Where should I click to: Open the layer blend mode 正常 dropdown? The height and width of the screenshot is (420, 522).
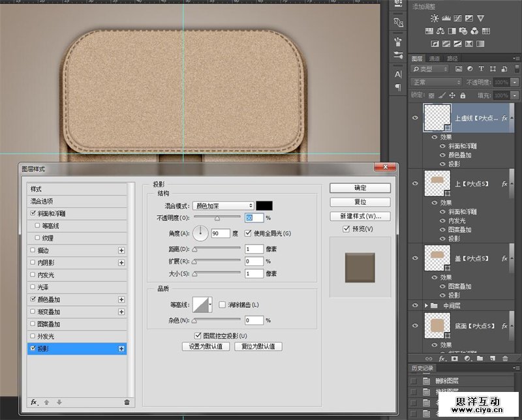436,82
